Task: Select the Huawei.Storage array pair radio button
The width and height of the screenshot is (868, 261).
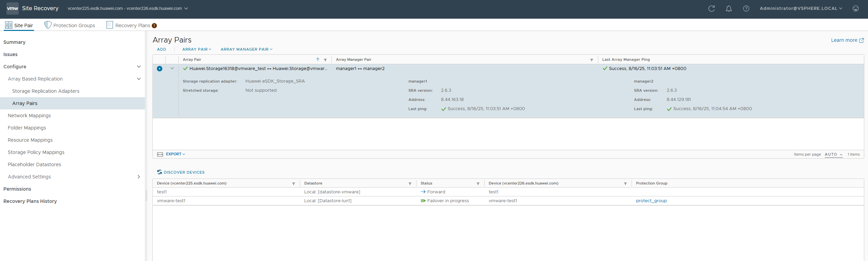Action: pos(160,69)
